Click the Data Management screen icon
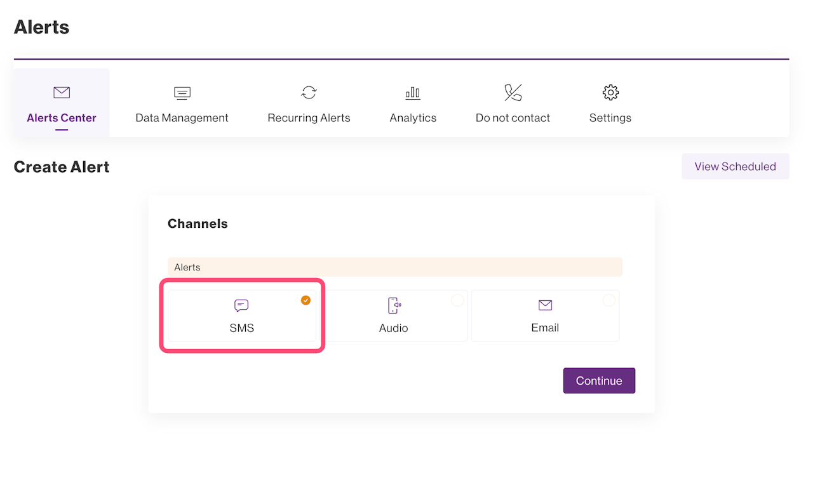Image resolution: width=813 pixels, height=504 pixels. pyautogui.click(x=182, y=93)
